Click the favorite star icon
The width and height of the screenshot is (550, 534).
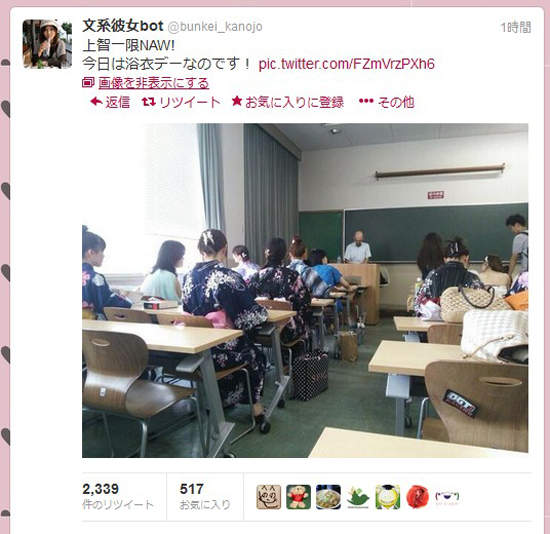tap(237, 101)
